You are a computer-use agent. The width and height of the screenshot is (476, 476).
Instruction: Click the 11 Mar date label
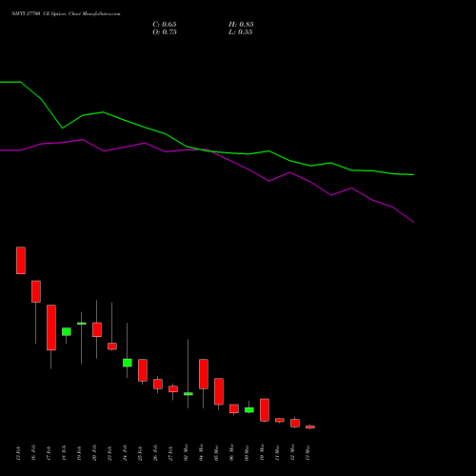[277, 452]
